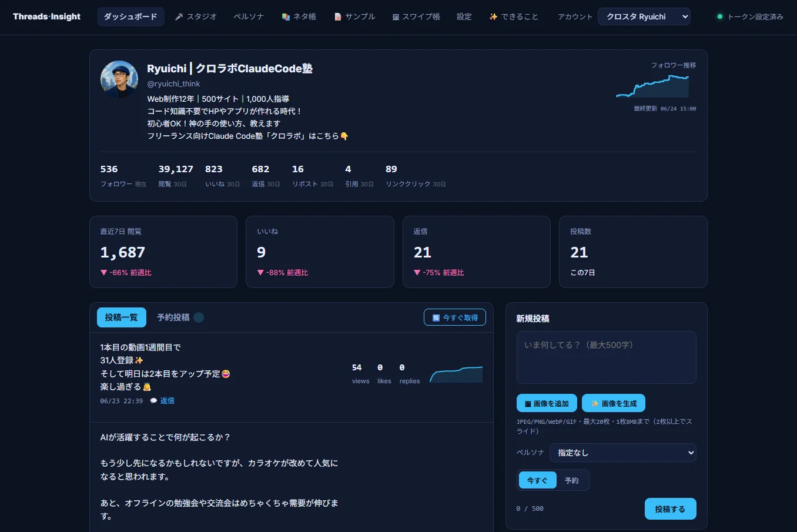The width and height of the screenshot is (797, 532).
Task: Click the 画像を生成 sparkle button
Action: tap(614, 403)
